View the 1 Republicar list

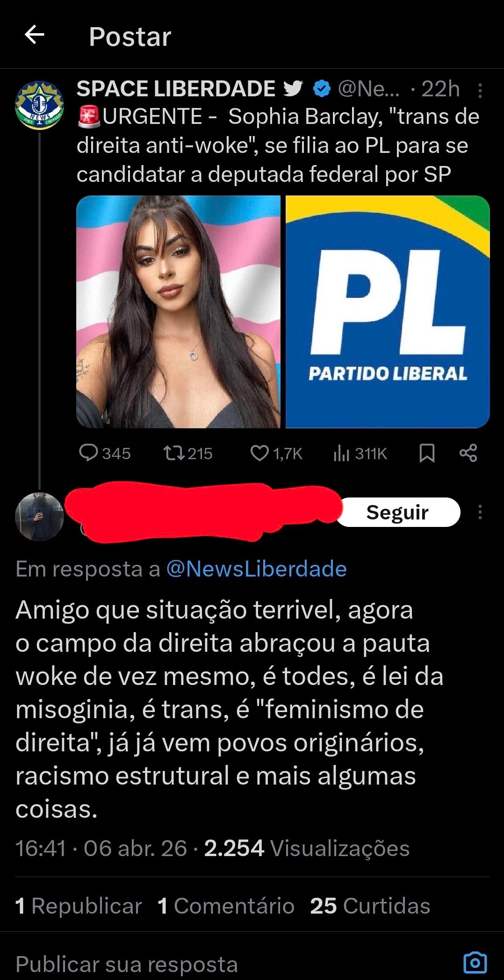click(79, 906)
